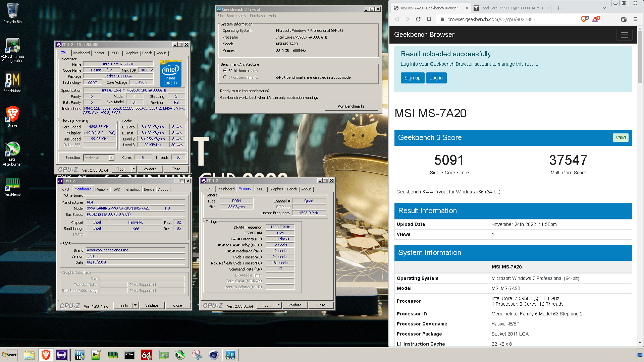644x362 pixels.
Task: Open Tools dropdown arrow in Memory CPU-Z window
Action: 278,305
